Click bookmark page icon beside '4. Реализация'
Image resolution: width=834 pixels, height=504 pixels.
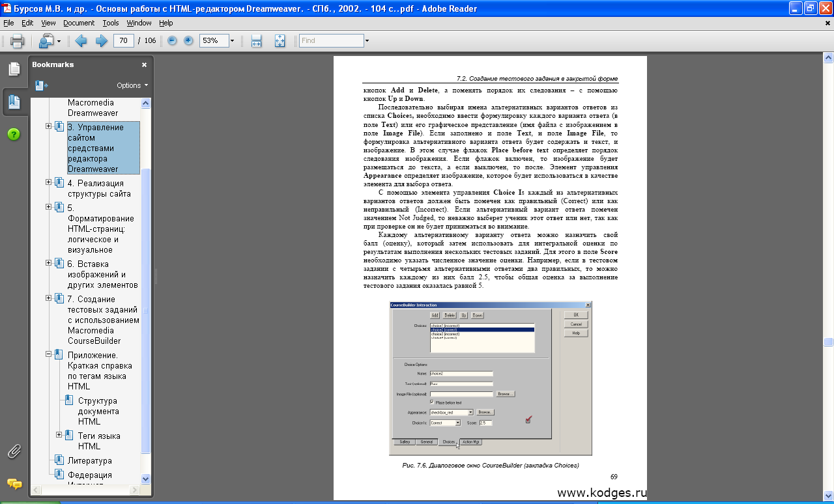[x=59, y=183]
